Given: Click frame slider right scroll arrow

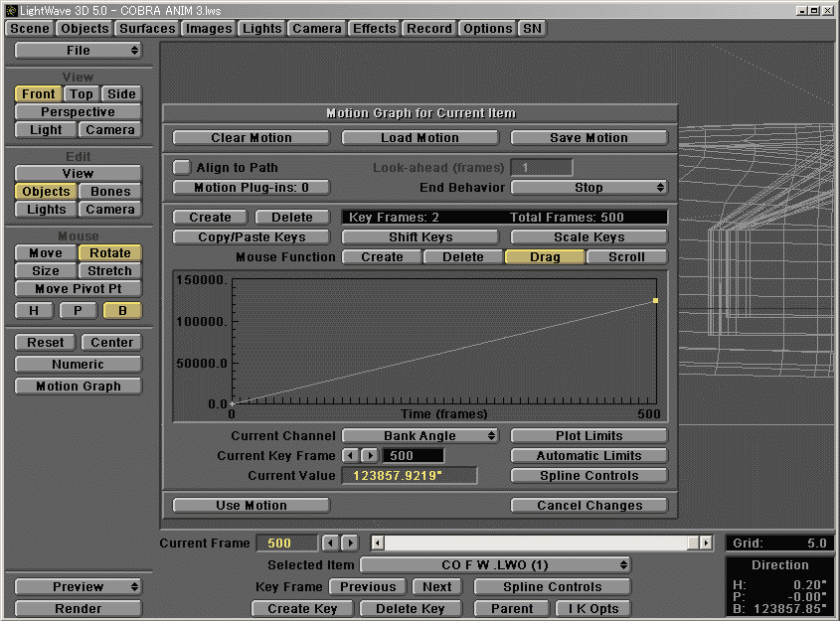Looking at the screenshot, I should pos(705,543).
